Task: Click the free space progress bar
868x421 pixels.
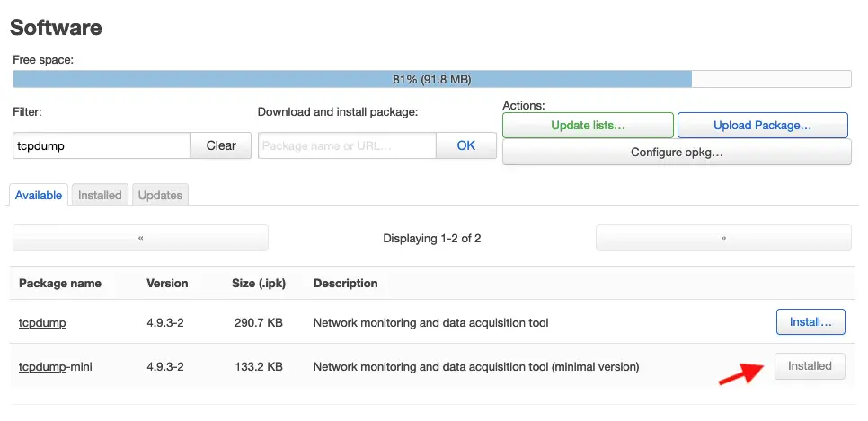Action: point(432,79)
